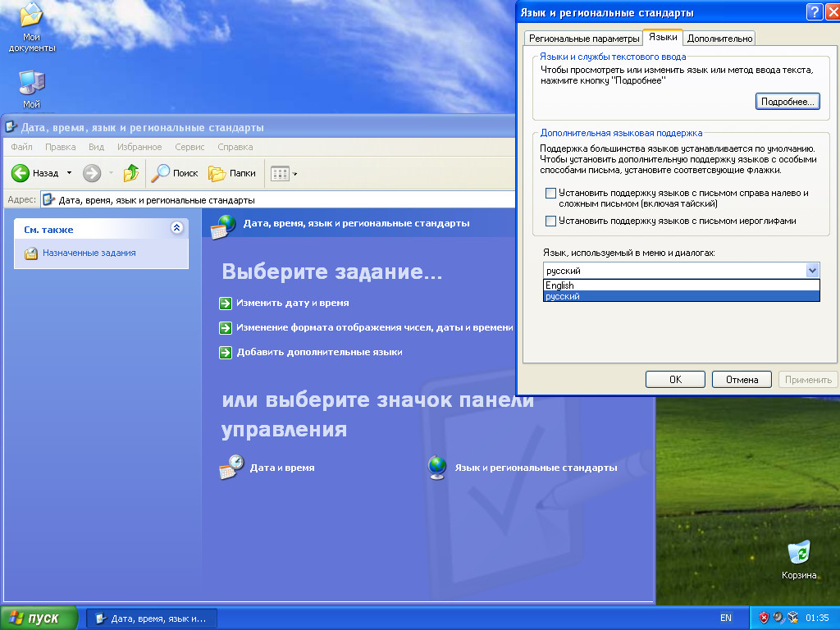Viewport: 840px width, 630px height.
Task: Select the Языки tab in the dialog
Action: point(663,37)
